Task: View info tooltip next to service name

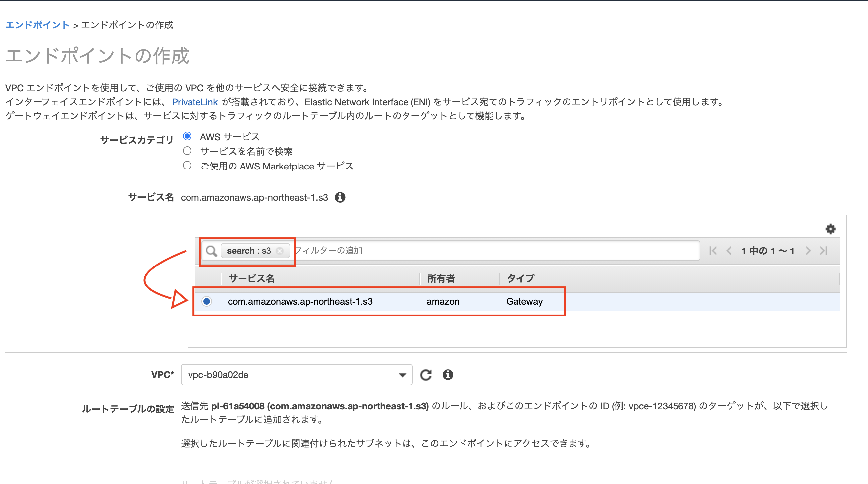Action: click(340, 197)
